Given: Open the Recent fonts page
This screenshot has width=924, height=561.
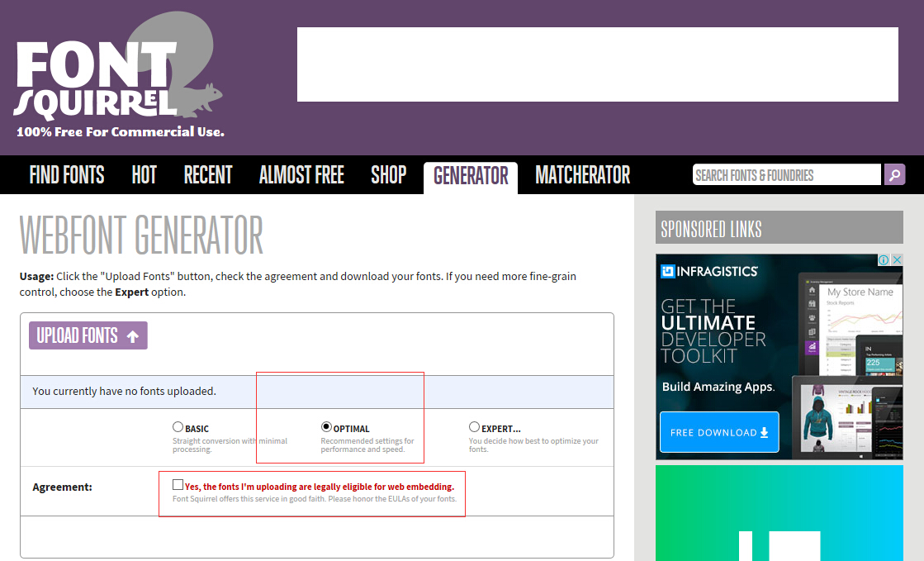Looking at the screenshot, I should 208,175.
